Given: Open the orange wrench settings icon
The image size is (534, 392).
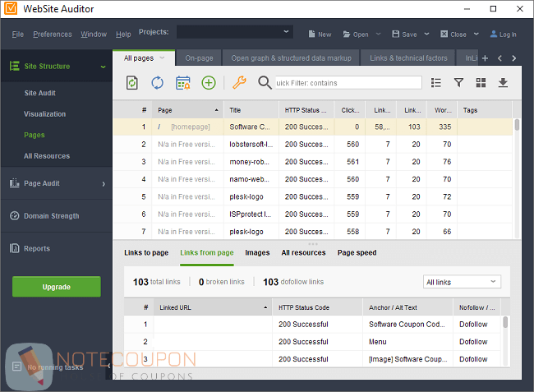Looking at the screenshot, I should [239, 83].
